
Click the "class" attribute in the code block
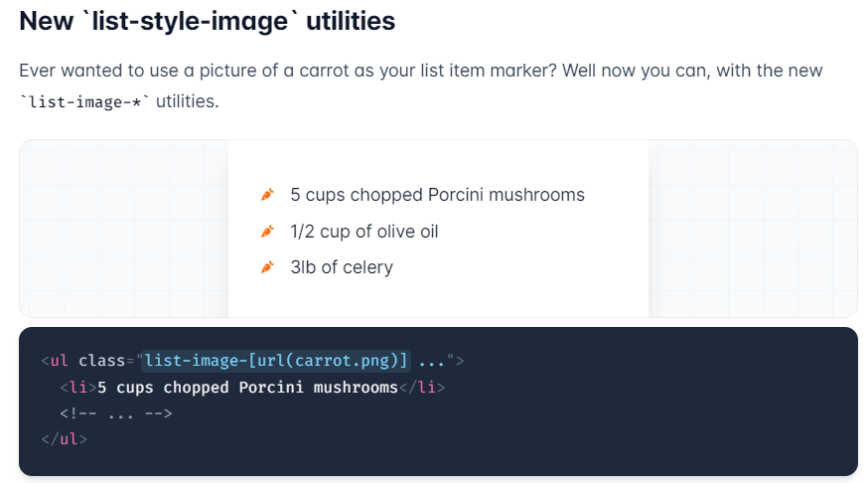103,360
